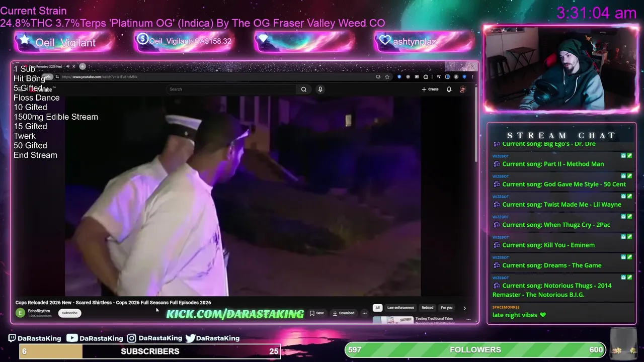Click the 'late night vibes' chat message

519,315
